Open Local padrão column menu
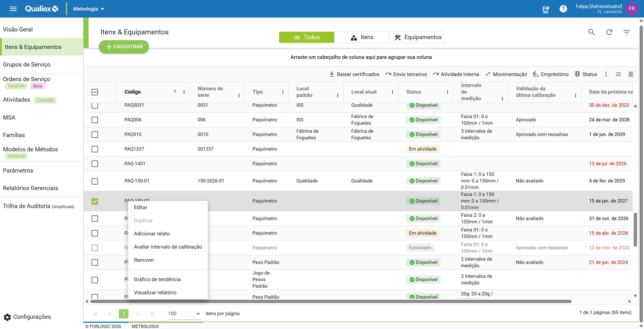The width and height of the screenshot is (644, 329). coord(338,95)
